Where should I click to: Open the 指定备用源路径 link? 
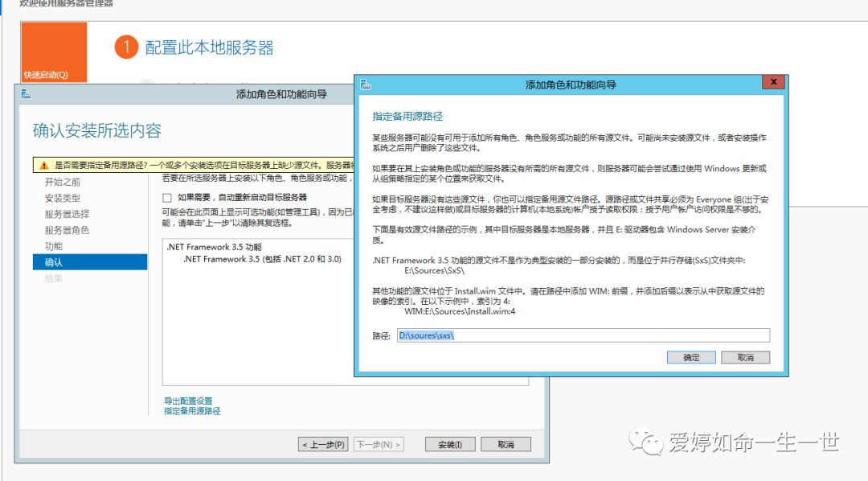coord(192,411)
